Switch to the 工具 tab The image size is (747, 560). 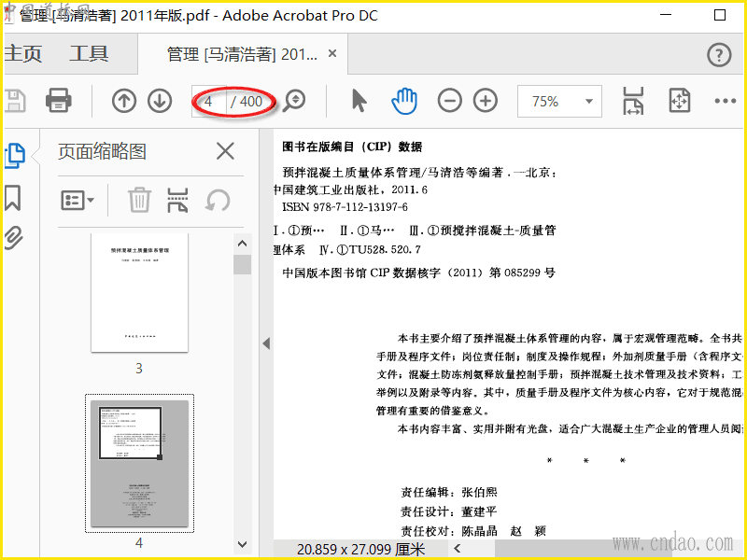[x=89, y=53]
